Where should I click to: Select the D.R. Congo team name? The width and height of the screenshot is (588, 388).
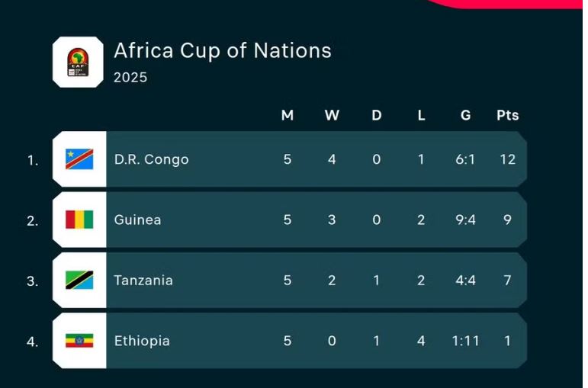coord(151,159)
